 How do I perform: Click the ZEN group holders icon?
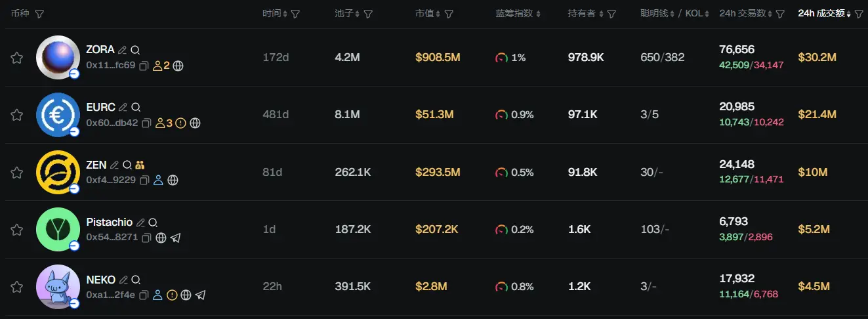[140, 165]
